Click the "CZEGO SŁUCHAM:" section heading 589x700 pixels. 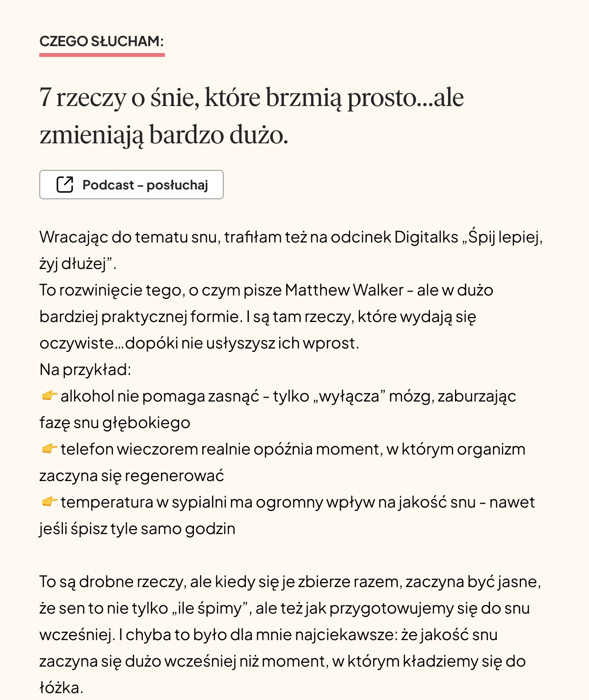tap(102, 41)
